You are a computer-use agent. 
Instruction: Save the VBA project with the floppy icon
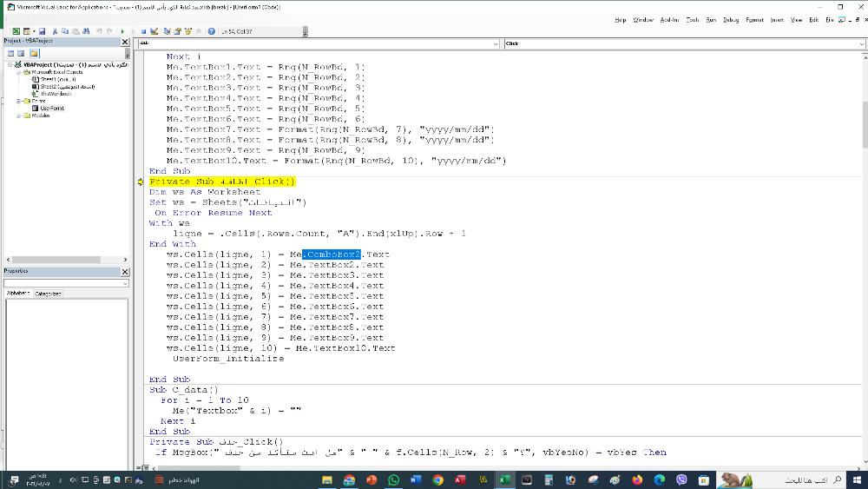(42, 31)
